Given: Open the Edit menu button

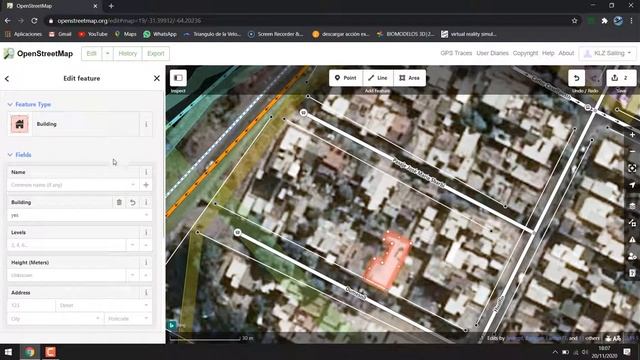Looking at the screenshot, I should (91, 53).
